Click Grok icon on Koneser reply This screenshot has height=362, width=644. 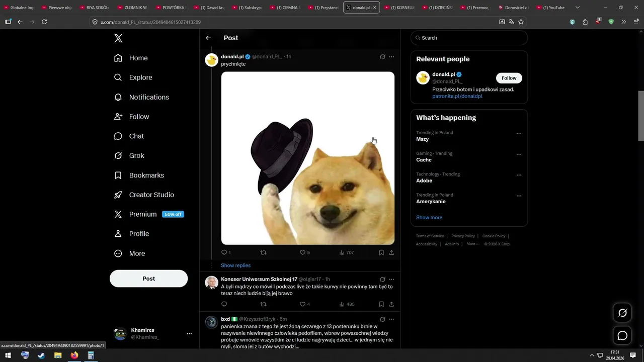point(382,279)
